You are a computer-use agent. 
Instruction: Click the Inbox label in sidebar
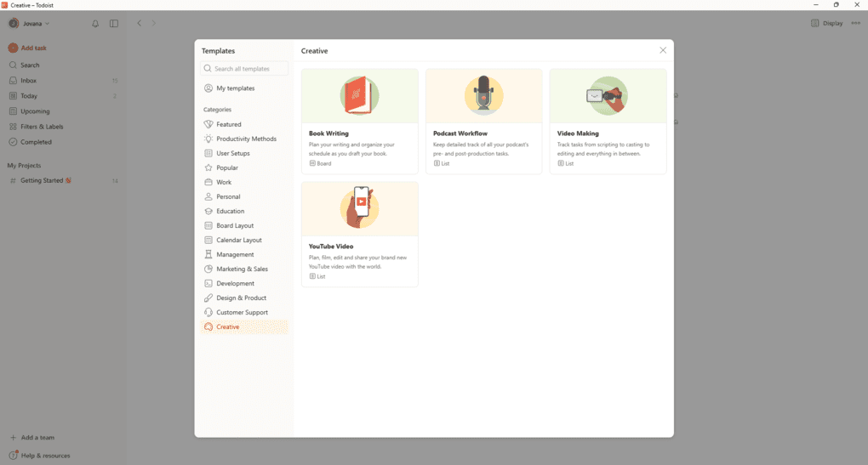point(28,81)
